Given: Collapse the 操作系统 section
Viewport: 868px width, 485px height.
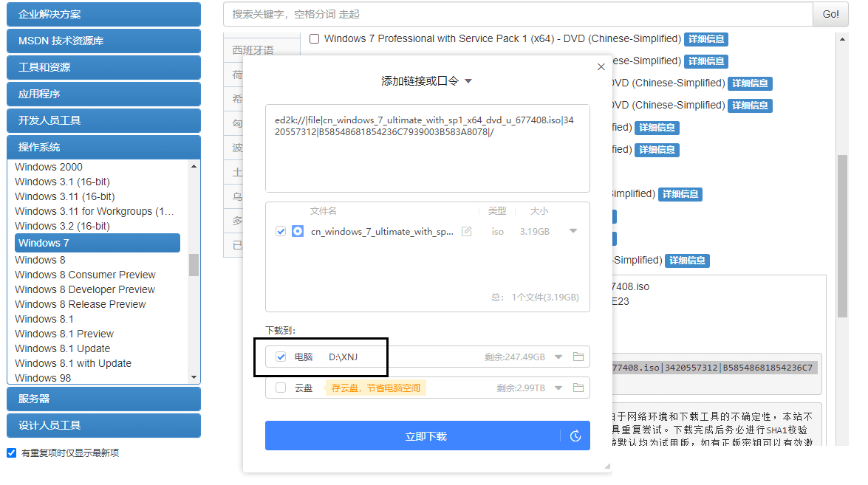Looking at the screenshot, I should point(103,147).
